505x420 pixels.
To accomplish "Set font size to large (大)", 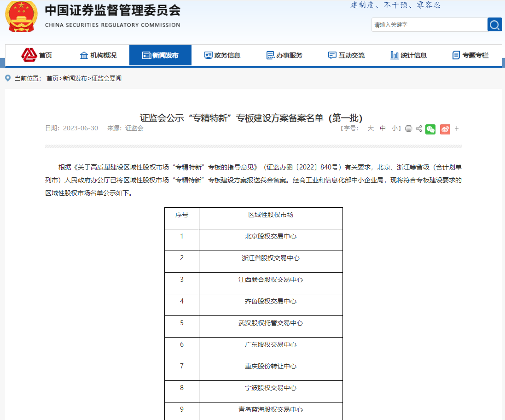I will [x=370, y=128].
